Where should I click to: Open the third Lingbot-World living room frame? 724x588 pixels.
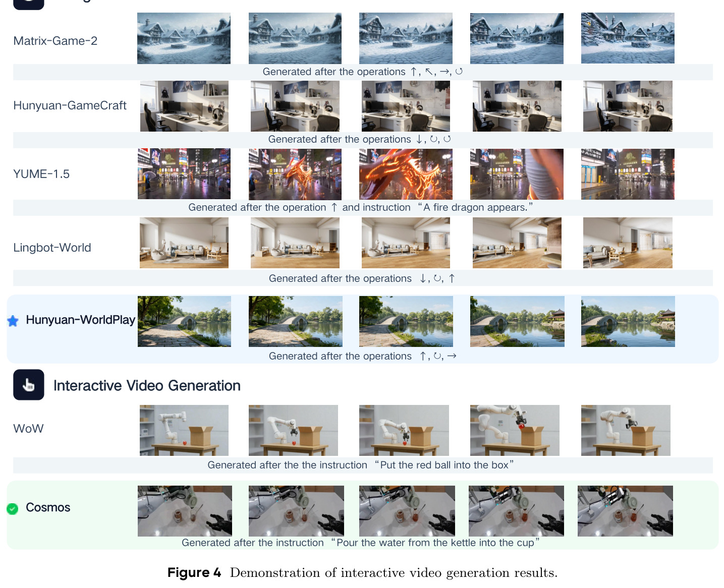coord(406,243)
